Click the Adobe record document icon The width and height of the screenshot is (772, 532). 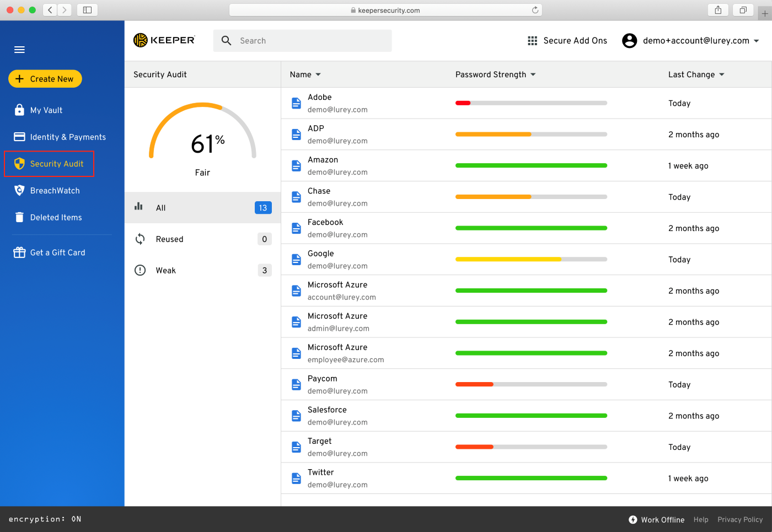296,103
